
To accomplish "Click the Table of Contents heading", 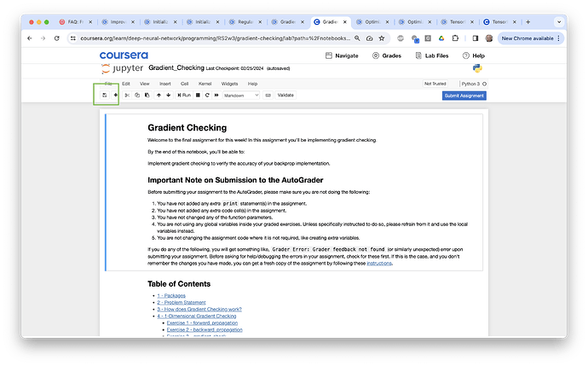I will click(x=179, y=284).
